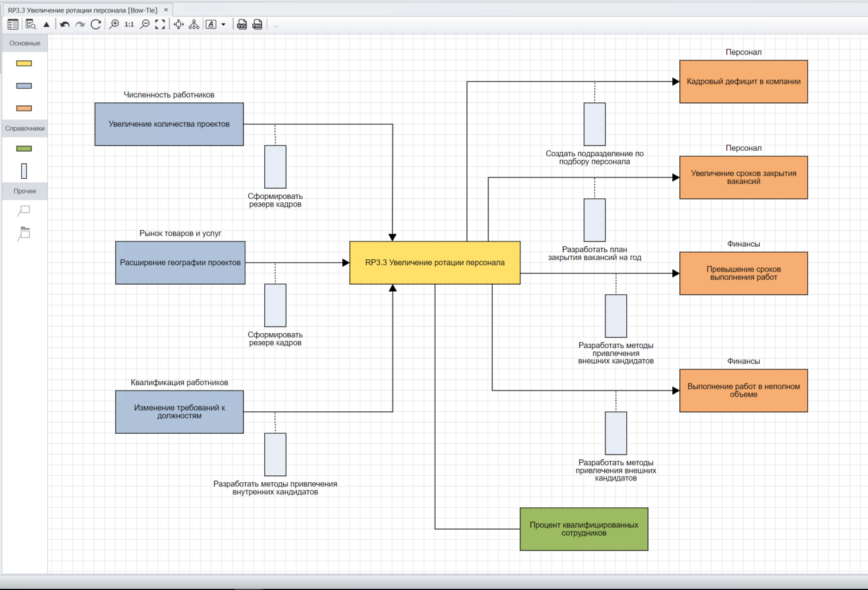Collapse the Справочники palette section
This screenshot has width=868, height=590.
point(25,128)
